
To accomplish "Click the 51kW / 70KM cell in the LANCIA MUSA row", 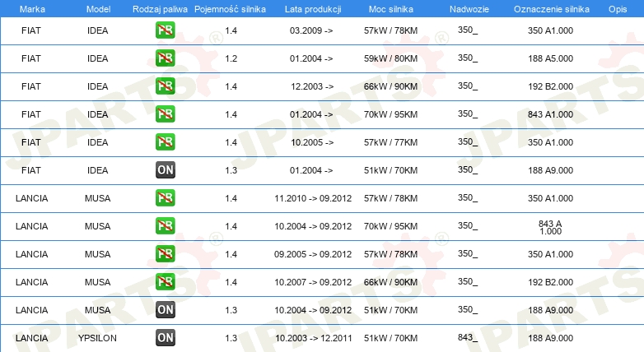I will 390,310.
